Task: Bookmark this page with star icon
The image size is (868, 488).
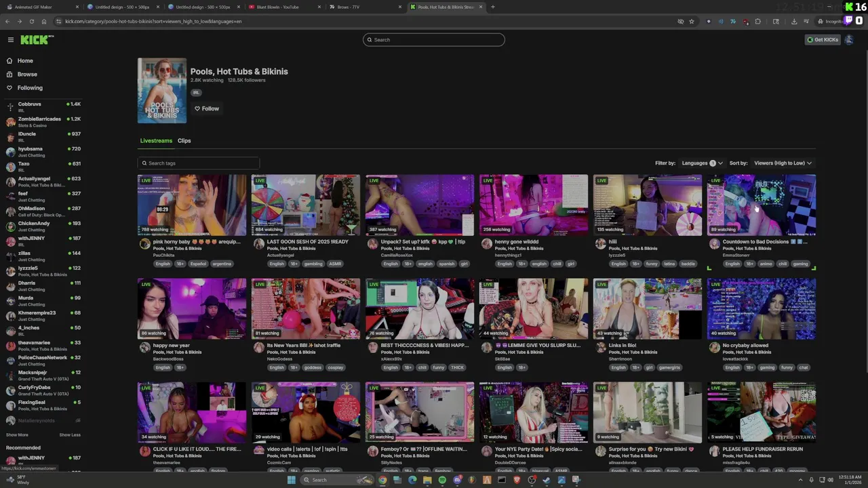Action: click(x=692, y=21)
